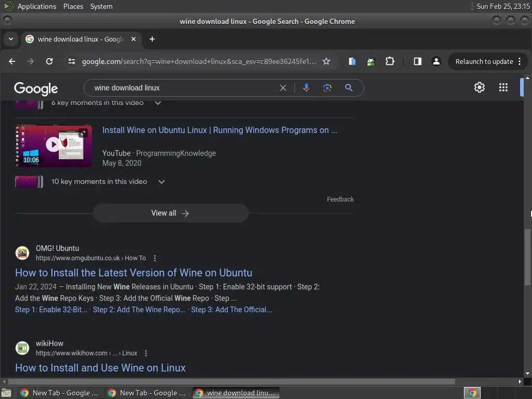Open Install Wine on Ubuntu Linux video link
The image size is (532, 399).
pos(220,130)
